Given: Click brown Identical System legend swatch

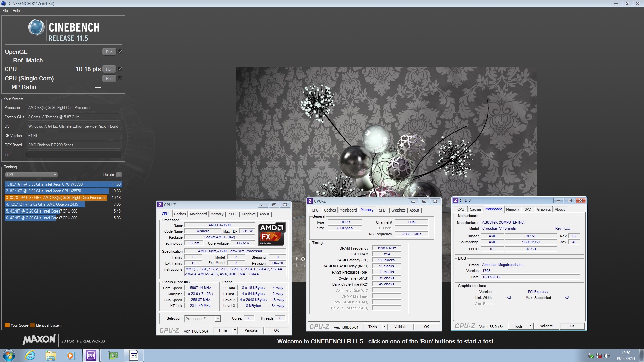Looking at the screenshot, I should point(32,325).
